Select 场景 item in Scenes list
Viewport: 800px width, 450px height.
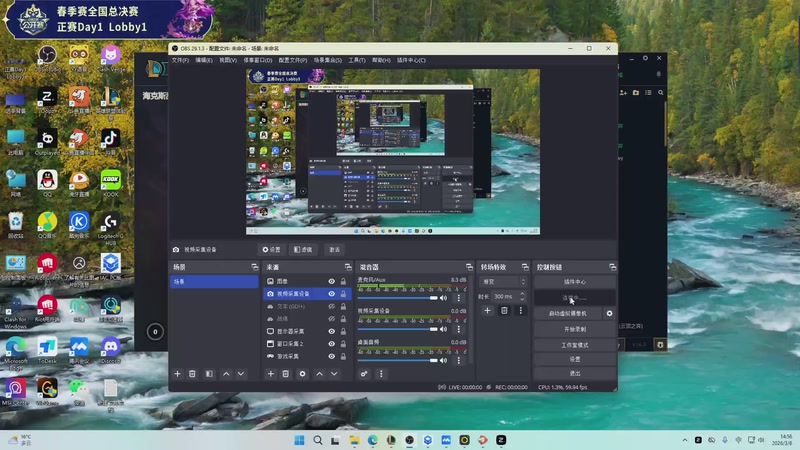point(214,282)
